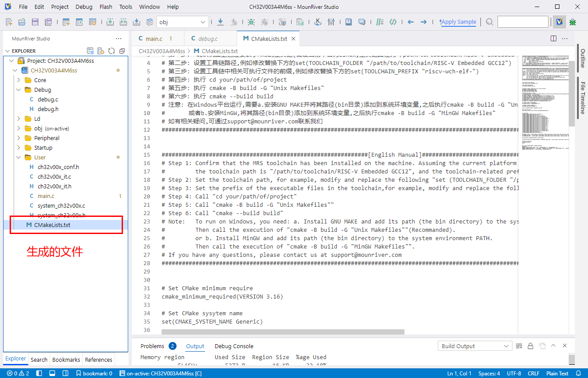Image resolution: width=588 pixels, height=378 pixels.
Task: Click the project window with gear icon
Action: coord(93,22)
